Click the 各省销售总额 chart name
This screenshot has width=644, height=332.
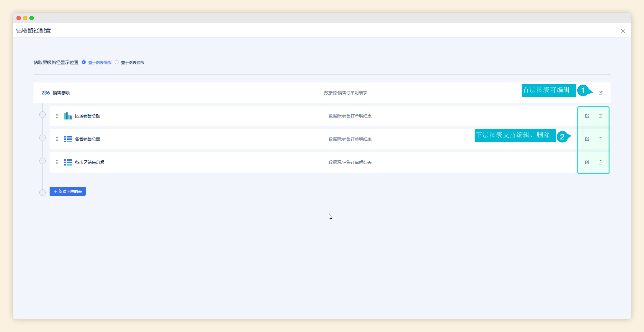coord(88,139)
